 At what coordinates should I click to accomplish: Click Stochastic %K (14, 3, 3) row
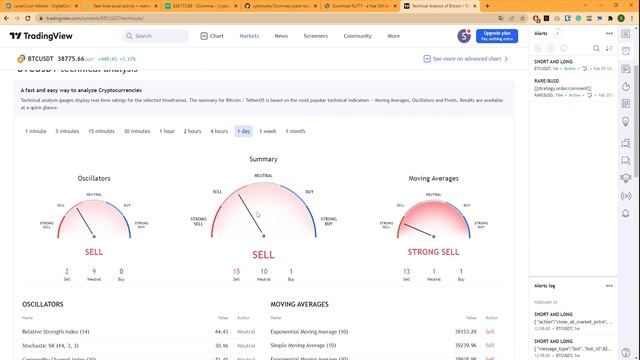(139, 346)
